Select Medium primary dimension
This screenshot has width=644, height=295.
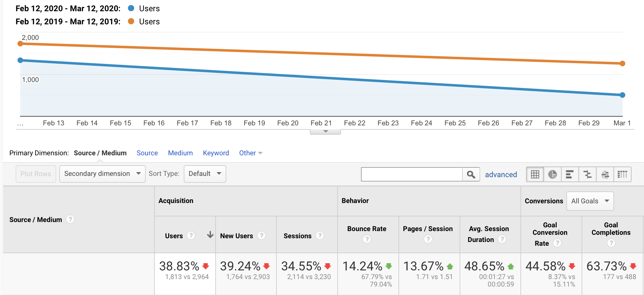click(x=180, y=153)
